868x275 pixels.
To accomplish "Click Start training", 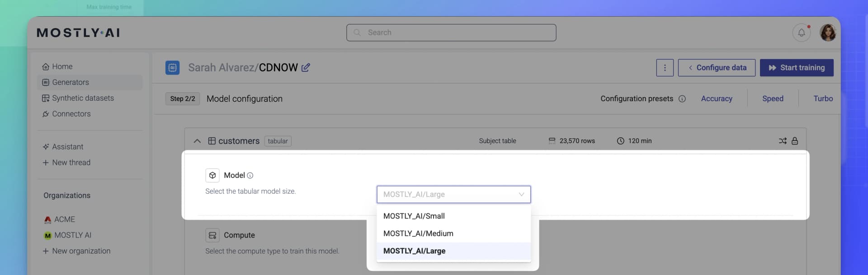I will [797, 68].
